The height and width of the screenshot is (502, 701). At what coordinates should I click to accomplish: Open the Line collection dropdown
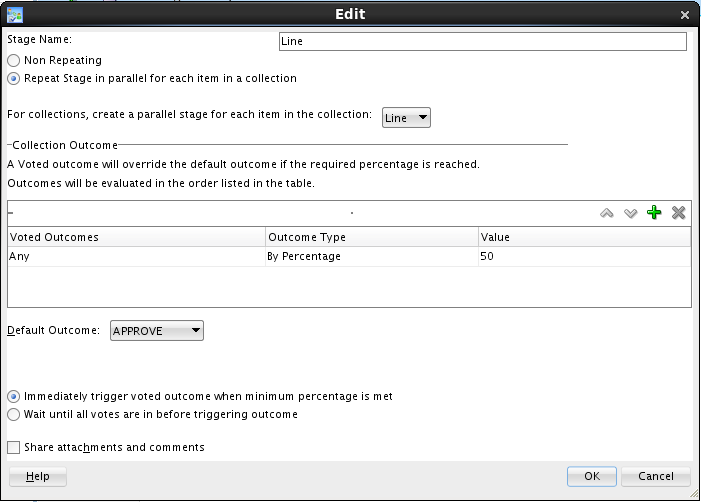406,118
